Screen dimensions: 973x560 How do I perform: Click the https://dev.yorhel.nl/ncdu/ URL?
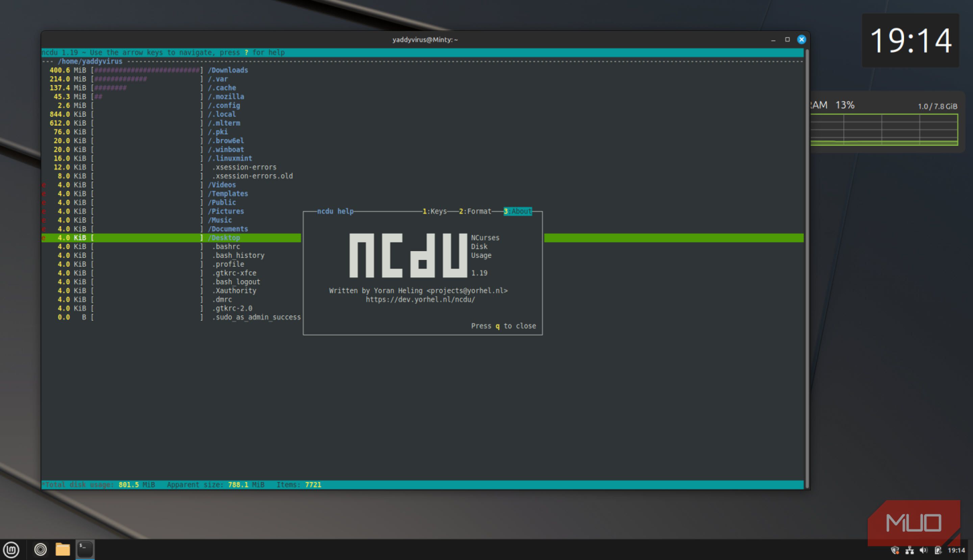[420, 299]
